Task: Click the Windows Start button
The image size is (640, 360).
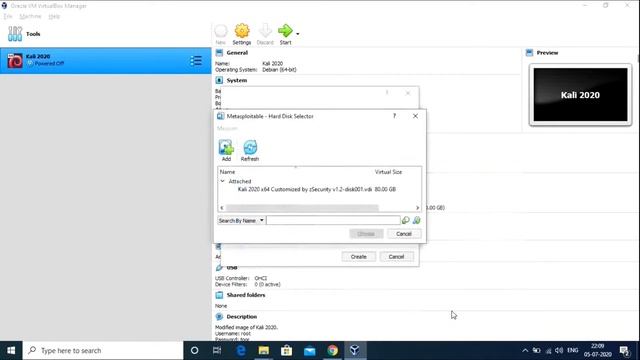Action: point(11,350)
